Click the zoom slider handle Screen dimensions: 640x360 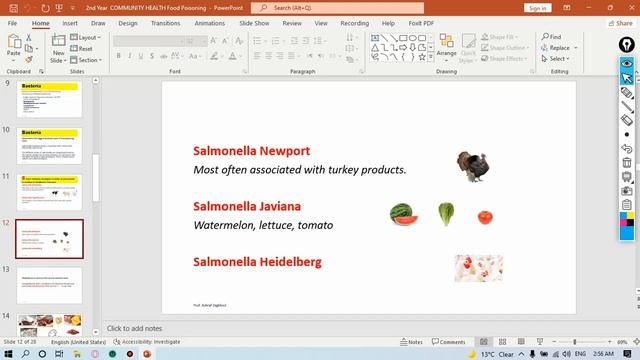(574, 342)
